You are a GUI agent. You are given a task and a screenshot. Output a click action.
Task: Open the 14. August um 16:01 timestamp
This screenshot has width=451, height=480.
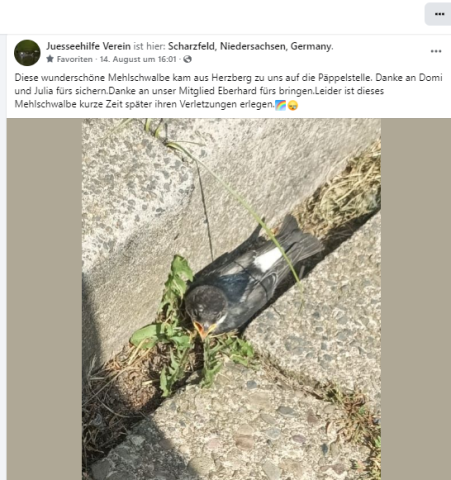click(x=138, y=59)
